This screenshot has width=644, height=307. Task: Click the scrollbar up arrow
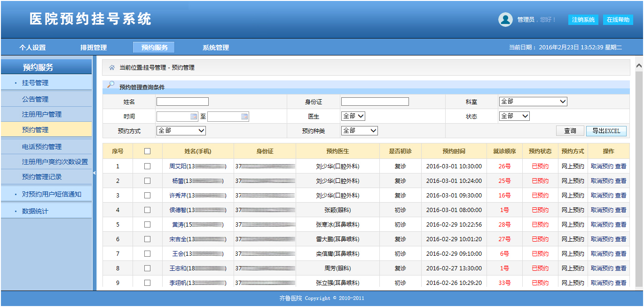pyautogui.click(x=639, y=65)
